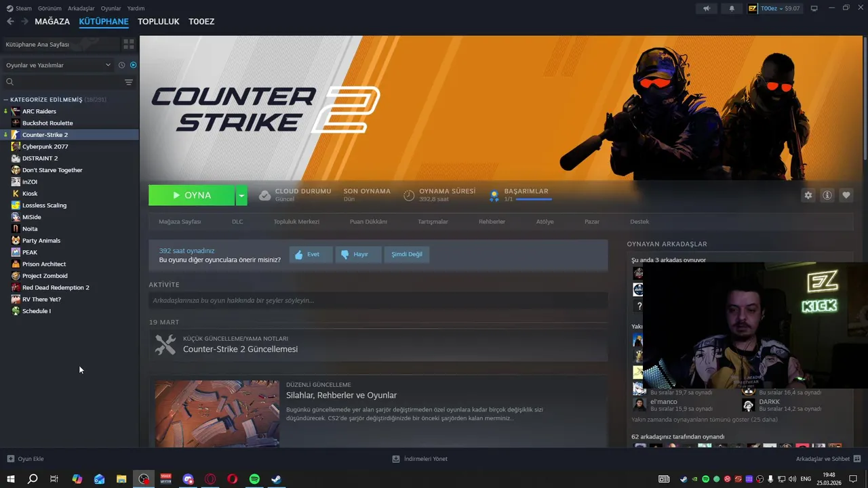Screen dimensions: 868x488
Task: Open Counter-Strike 2 settings gear
Action: click(808, 195)
